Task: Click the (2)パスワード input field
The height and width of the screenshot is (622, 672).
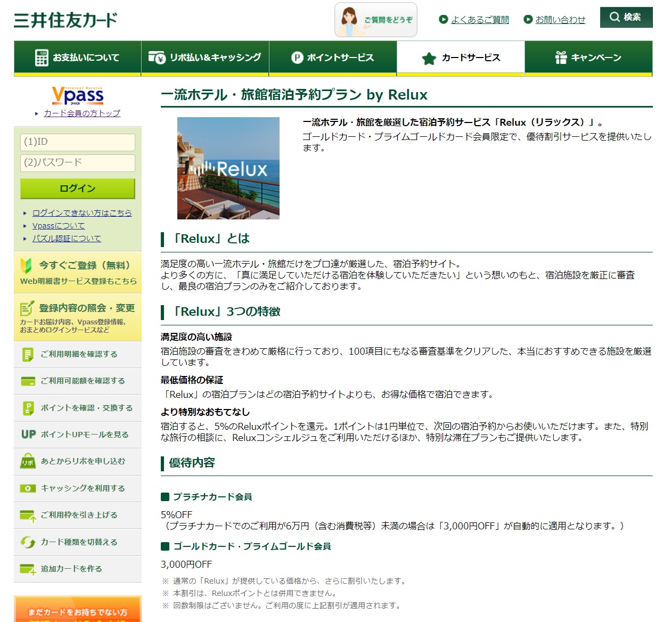Action: [78, 163]
